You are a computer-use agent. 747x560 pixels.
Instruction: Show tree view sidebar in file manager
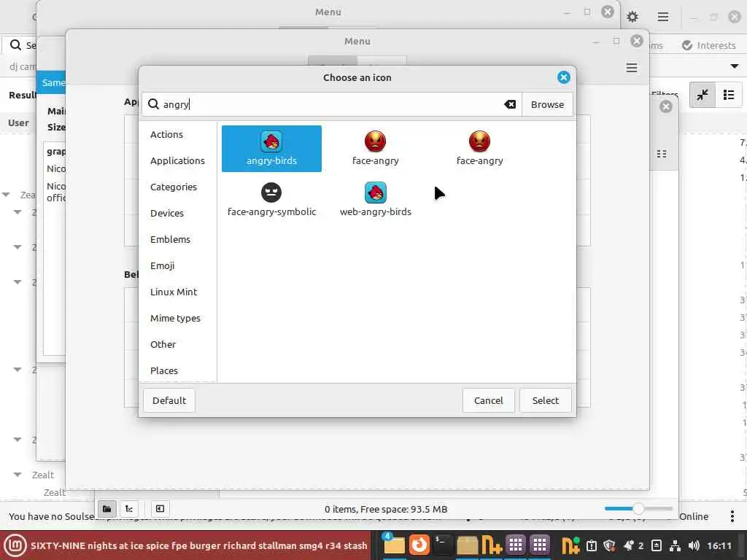coord(129,509)
